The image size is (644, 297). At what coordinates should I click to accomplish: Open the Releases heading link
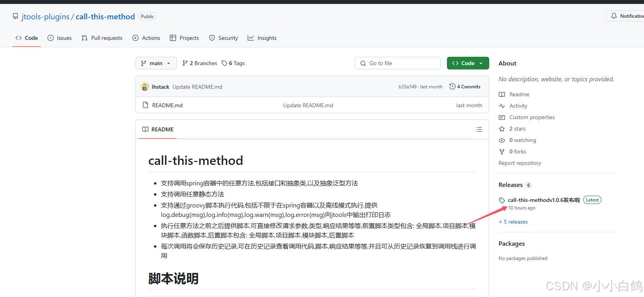pyautogui.click(x=511, y=185)
